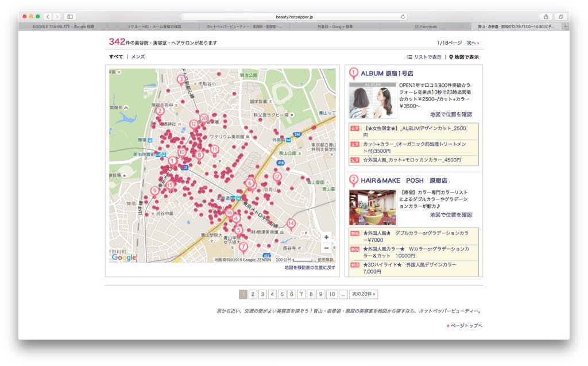The image size is (588, 366).
Task: Click map pin number 14
Action: 291,224
